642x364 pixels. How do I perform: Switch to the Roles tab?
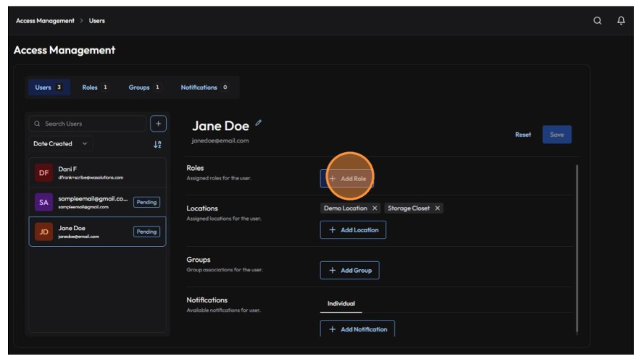(x=95, y=87)
